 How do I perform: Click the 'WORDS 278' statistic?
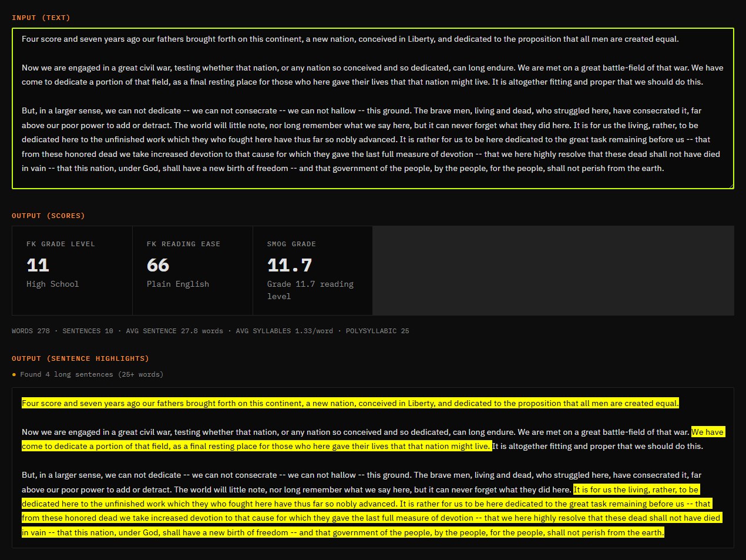coord(31,331)
